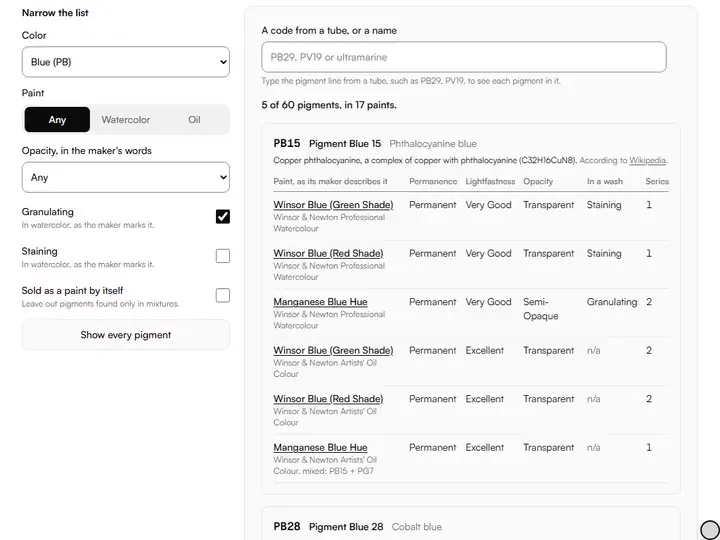This screenshot has width=720, height=540.
Task: Click the Pigment Blue 15 title
Action: point(345,144)
